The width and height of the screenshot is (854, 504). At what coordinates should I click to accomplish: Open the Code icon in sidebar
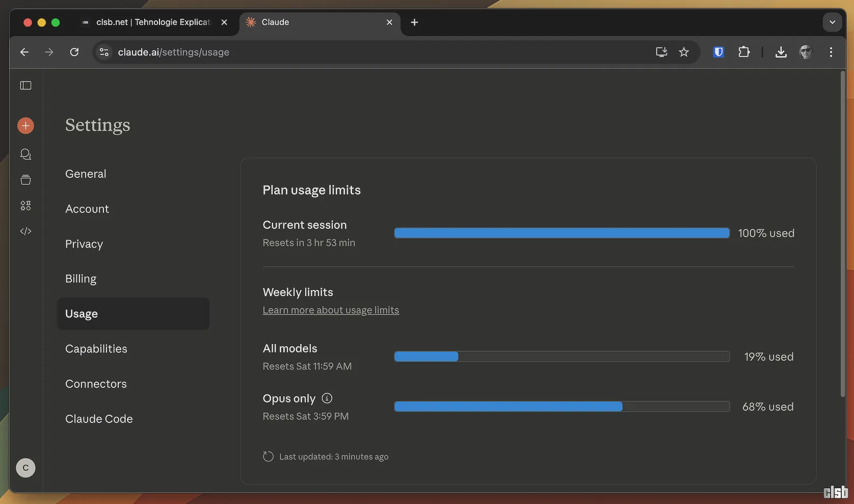[25, 231]
